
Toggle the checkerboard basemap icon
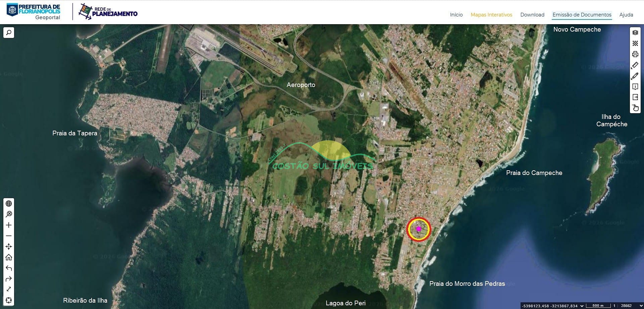click(x=635, y=43)
